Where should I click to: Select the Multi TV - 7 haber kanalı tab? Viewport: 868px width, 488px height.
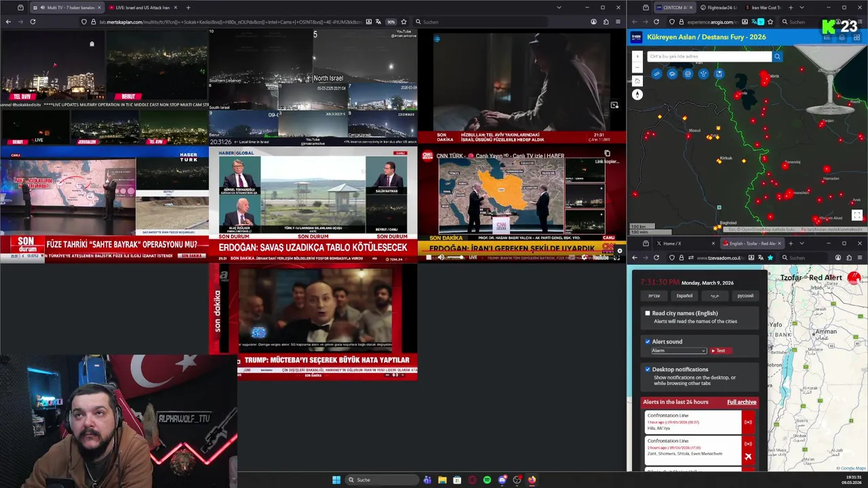coord(66,7)
